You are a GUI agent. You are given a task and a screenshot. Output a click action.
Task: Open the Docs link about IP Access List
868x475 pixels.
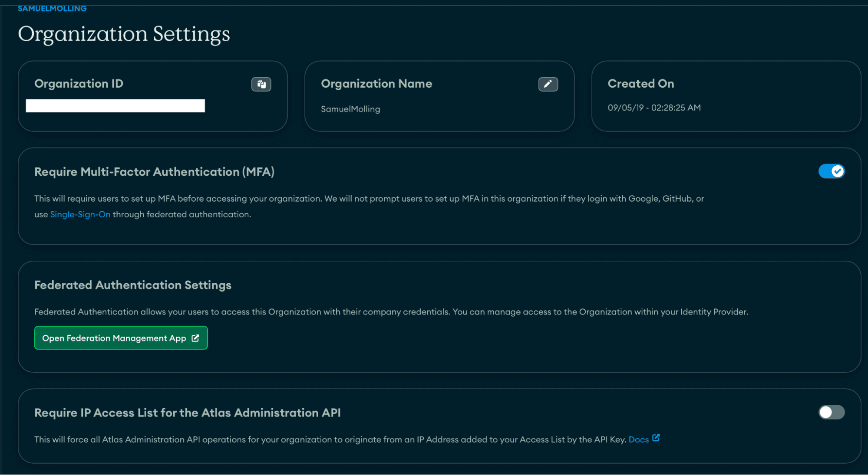pos(639,439)
